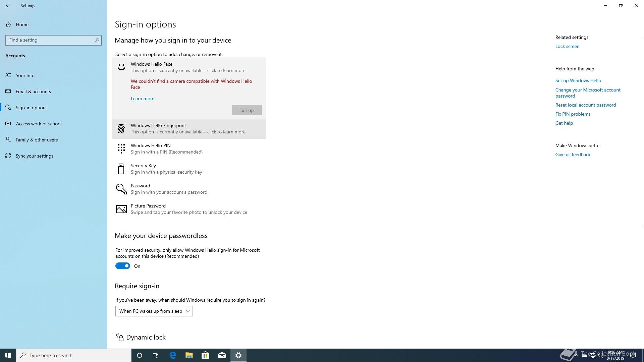The height and width of the screenshot is (362, 644).
Task: Open File Explorer from taskbar
Action: 189,355
